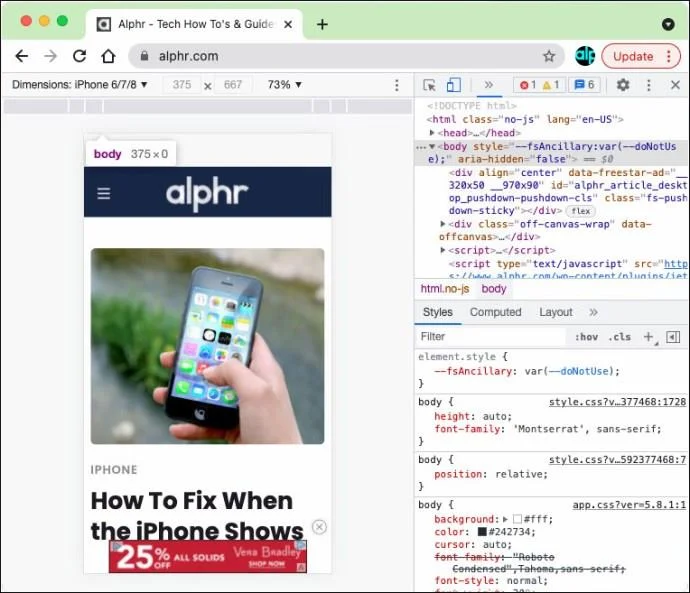Click the flex badge in DOM tree

click(x=580, y=211)
